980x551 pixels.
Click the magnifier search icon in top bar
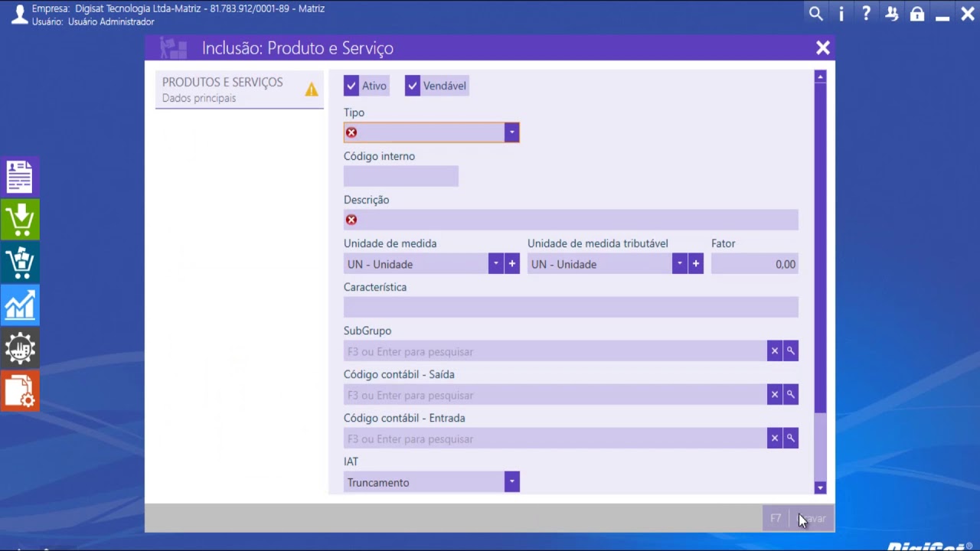click(x=816, y=14)
